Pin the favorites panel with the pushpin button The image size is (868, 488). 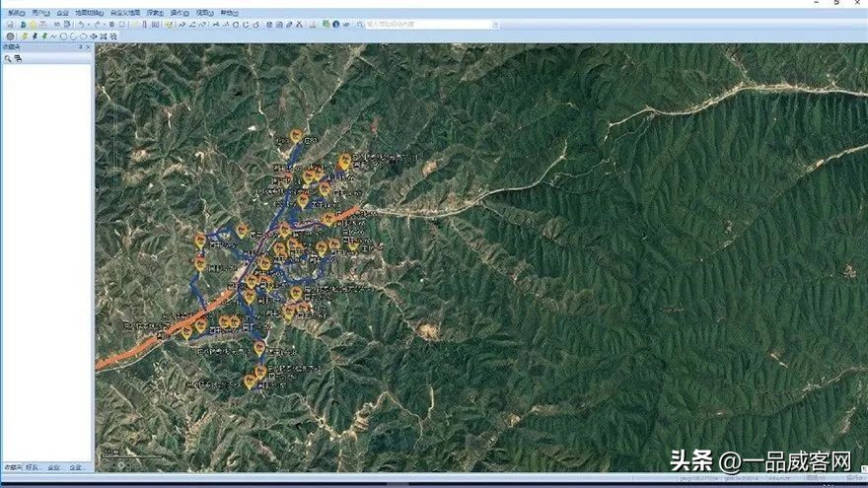(x=80, y=47)
